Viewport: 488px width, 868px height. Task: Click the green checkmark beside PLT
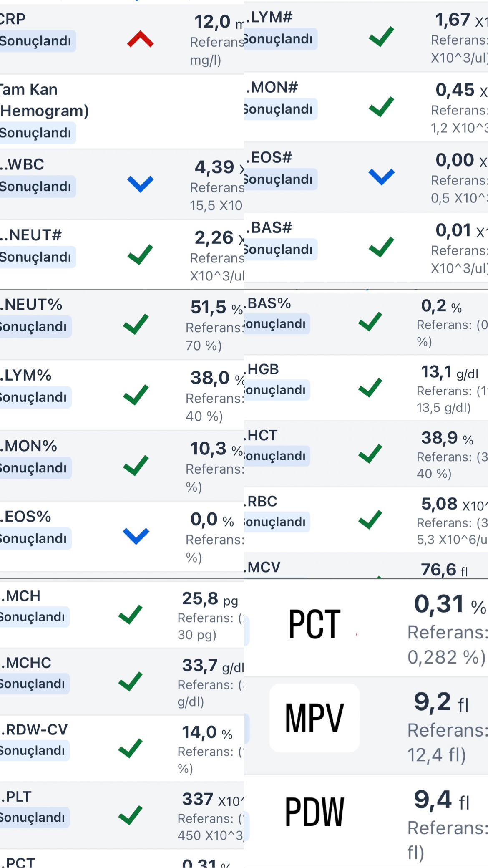tap(131, 815)
